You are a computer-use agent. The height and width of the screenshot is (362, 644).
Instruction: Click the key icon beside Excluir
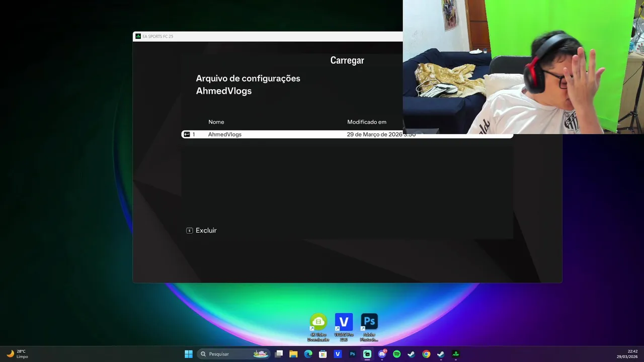[189, 230]
